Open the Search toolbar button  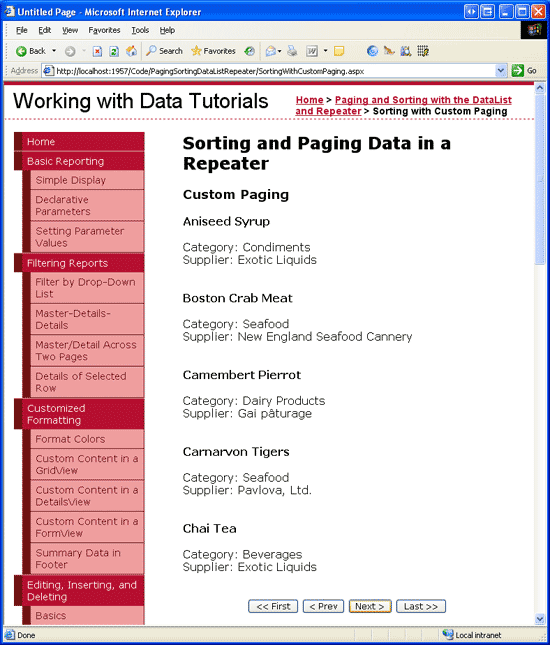pos(165,51)
